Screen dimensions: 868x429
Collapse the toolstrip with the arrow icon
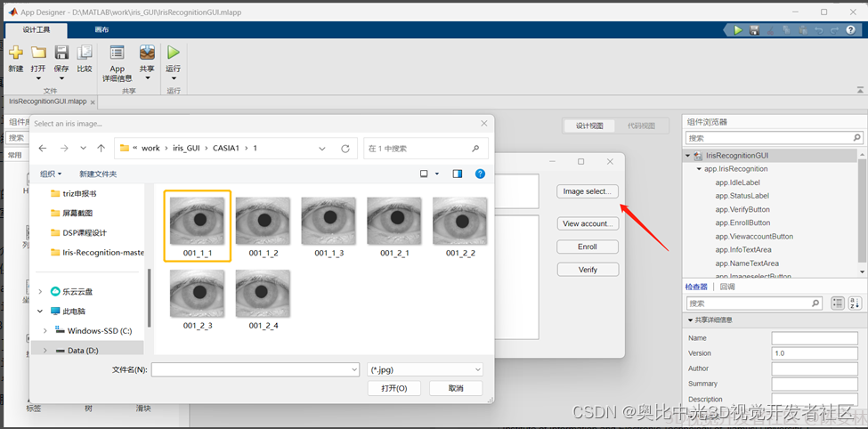coord(860,90)
